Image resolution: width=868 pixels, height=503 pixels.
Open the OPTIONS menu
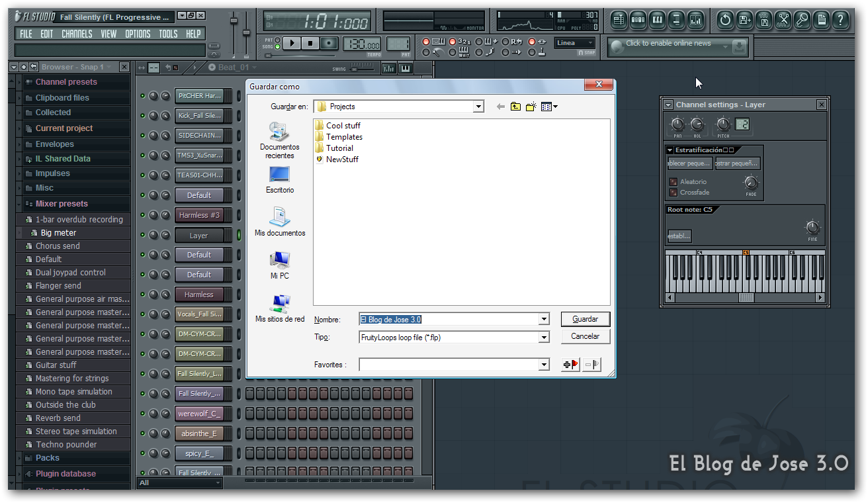point(138,34)
